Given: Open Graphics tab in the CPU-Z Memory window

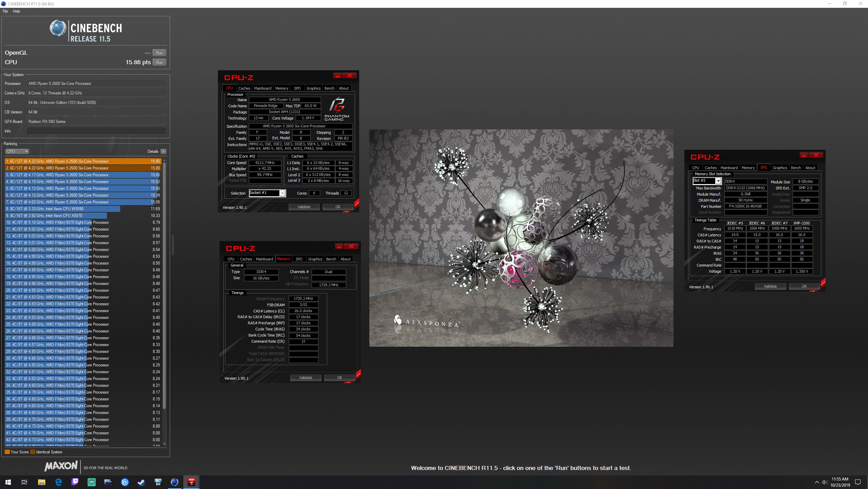Looking at the screenshot, I should tap(315, 259).
